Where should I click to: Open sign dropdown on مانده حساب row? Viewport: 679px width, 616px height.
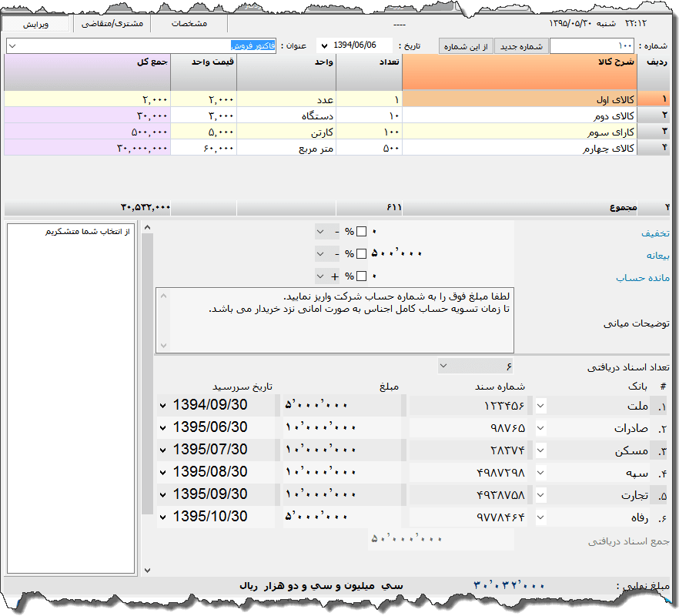[x=321, y=276]
